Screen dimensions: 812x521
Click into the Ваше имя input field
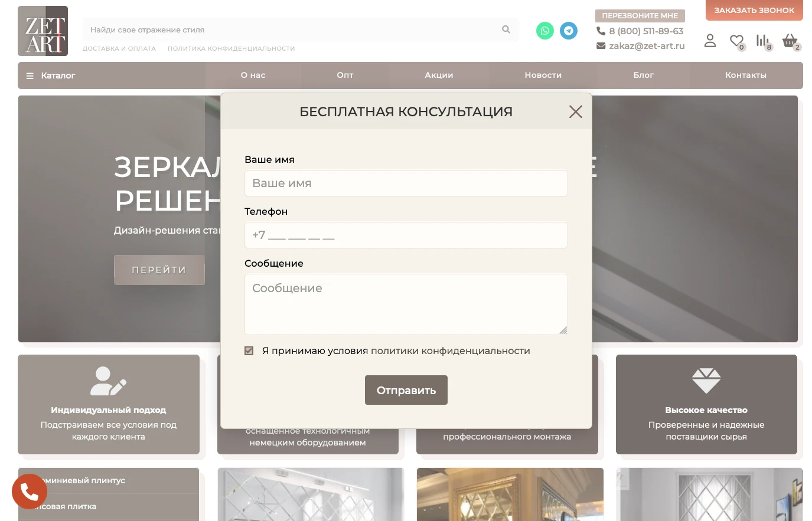tap(406, 184)
